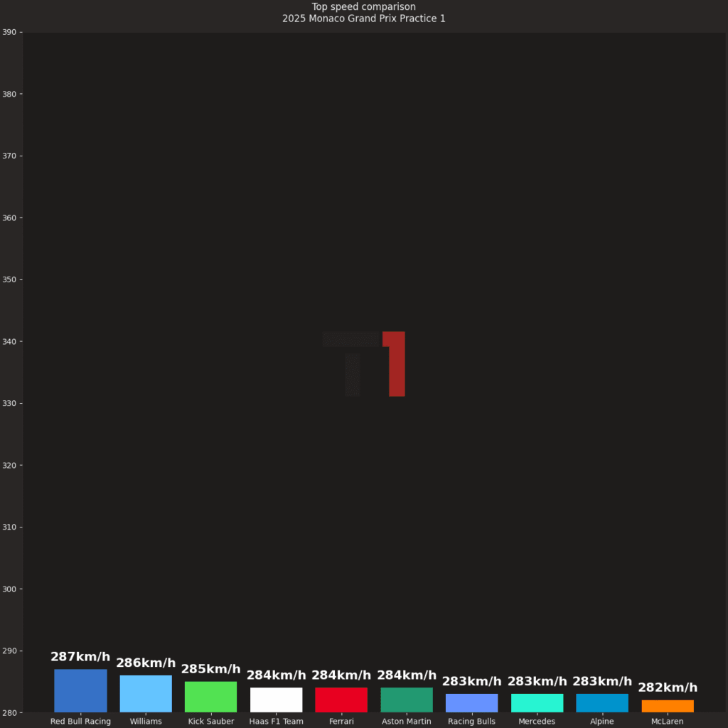Click the 370 y-axis tick label
The image size is (728, 728).
click(x=9, y=156)
